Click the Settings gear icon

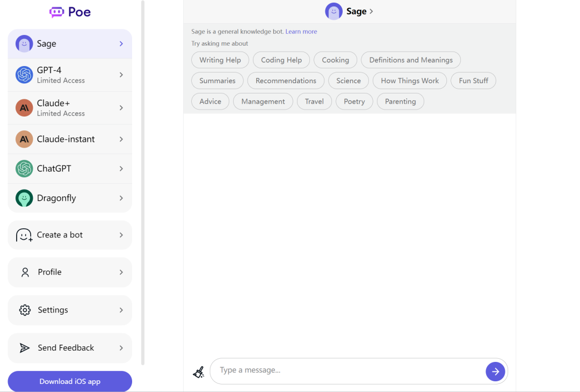25,310
